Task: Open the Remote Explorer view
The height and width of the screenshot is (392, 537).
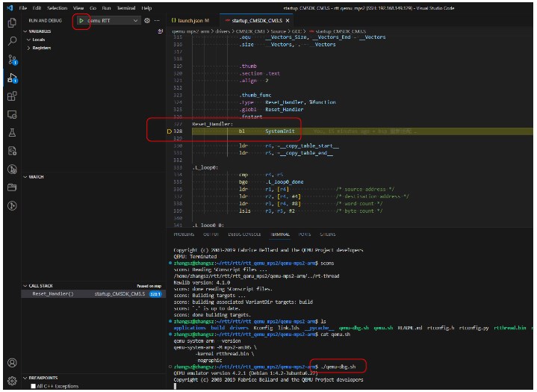Action: point(11,115)
